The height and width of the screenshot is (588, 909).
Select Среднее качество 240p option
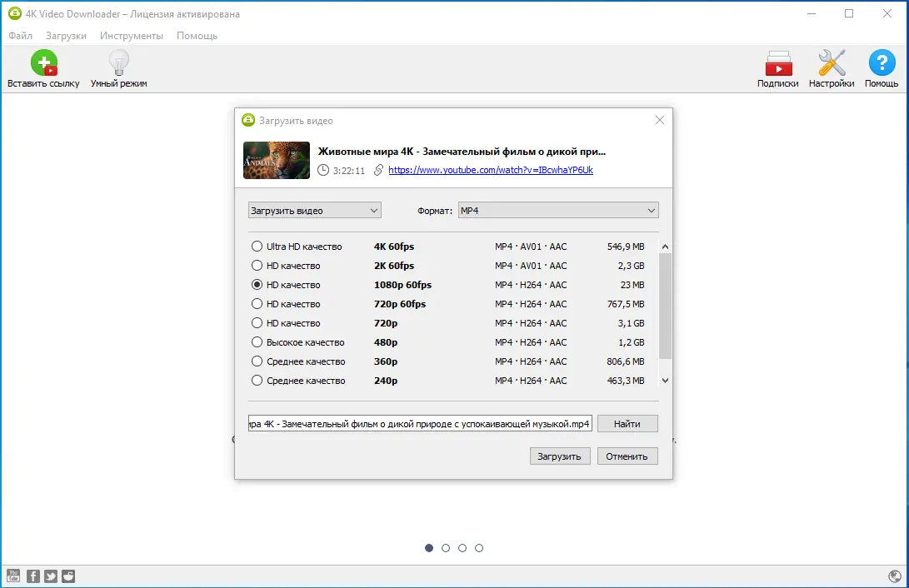257,380
